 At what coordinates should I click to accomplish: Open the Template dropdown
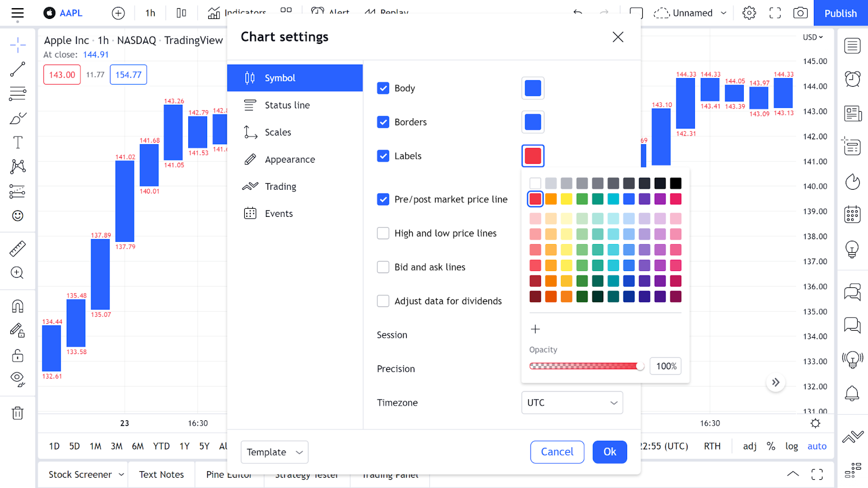click(x=275, y=452)
